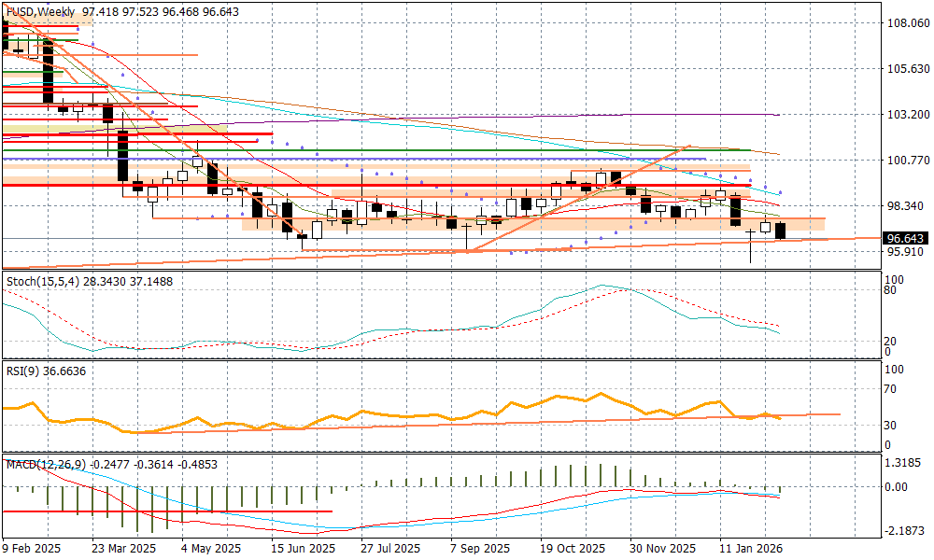Click the 7 Sep 2025 date label

click(x=480, y=549)
